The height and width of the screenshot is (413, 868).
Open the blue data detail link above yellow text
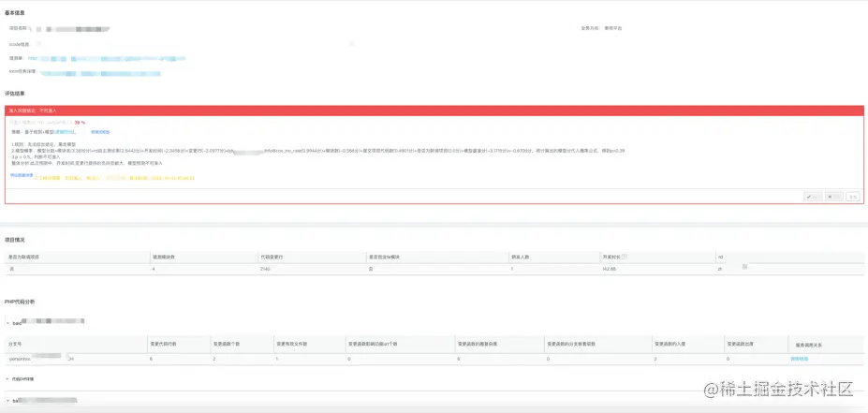click(22, 175)
